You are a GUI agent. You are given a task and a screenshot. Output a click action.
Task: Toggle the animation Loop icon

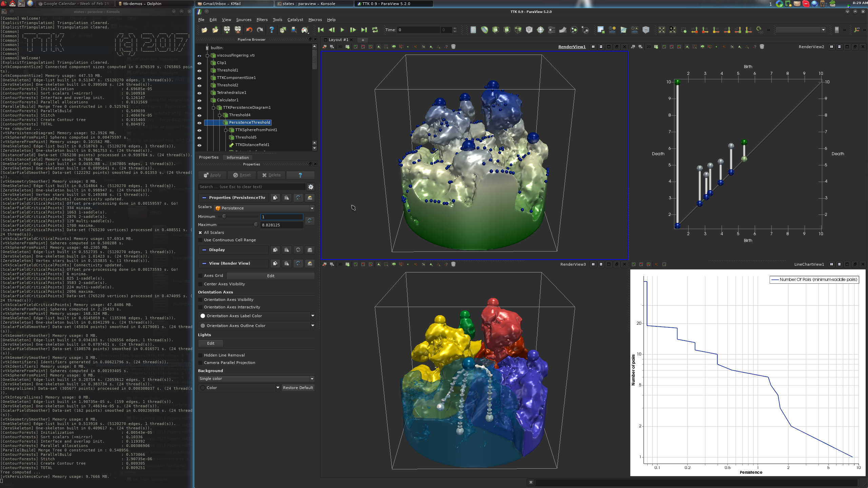point(375,30)
